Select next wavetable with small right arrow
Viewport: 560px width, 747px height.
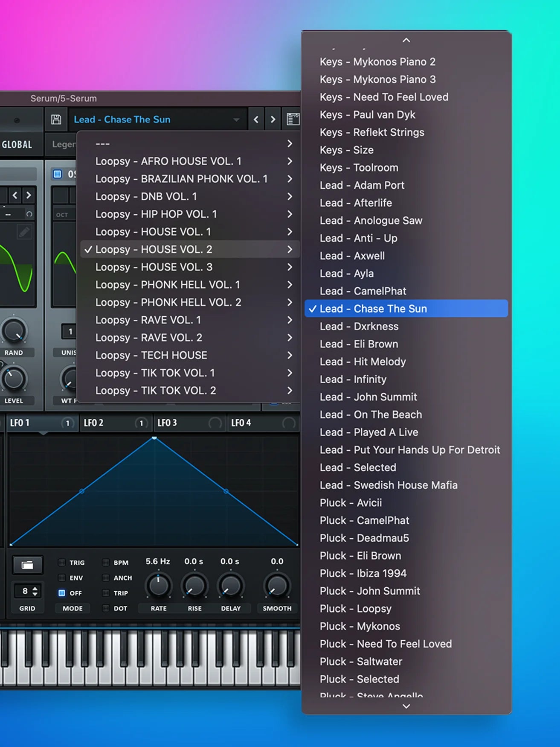coord(29,196)
